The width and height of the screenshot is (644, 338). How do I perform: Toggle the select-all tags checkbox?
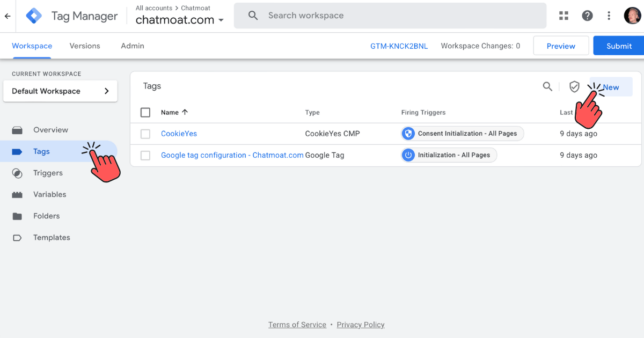[145, 112]
